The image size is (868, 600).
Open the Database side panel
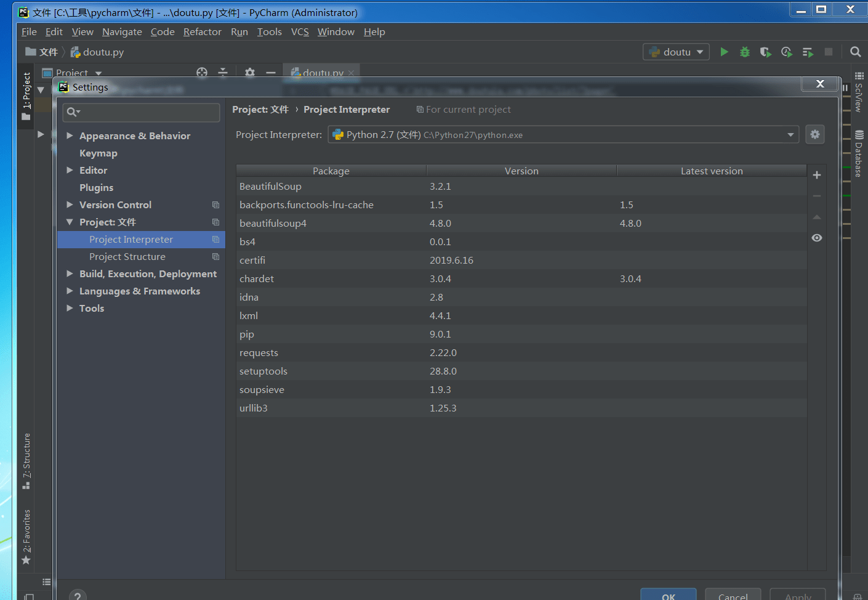tap(859, 154)
